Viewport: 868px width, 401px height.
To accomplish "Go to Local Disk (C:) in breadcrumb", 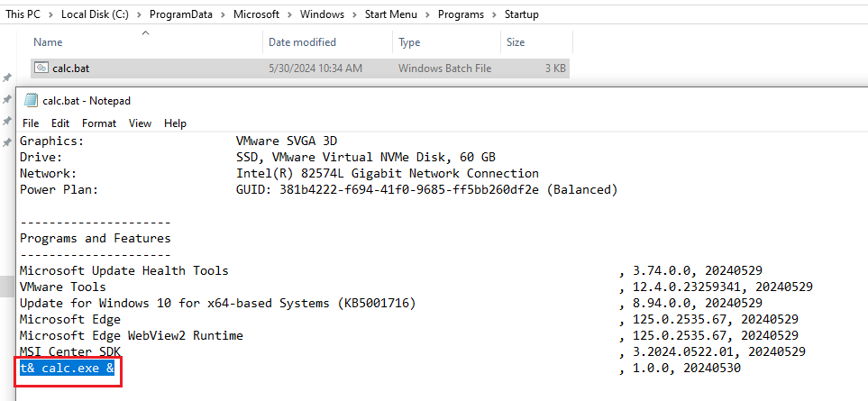I will (95, 14).
